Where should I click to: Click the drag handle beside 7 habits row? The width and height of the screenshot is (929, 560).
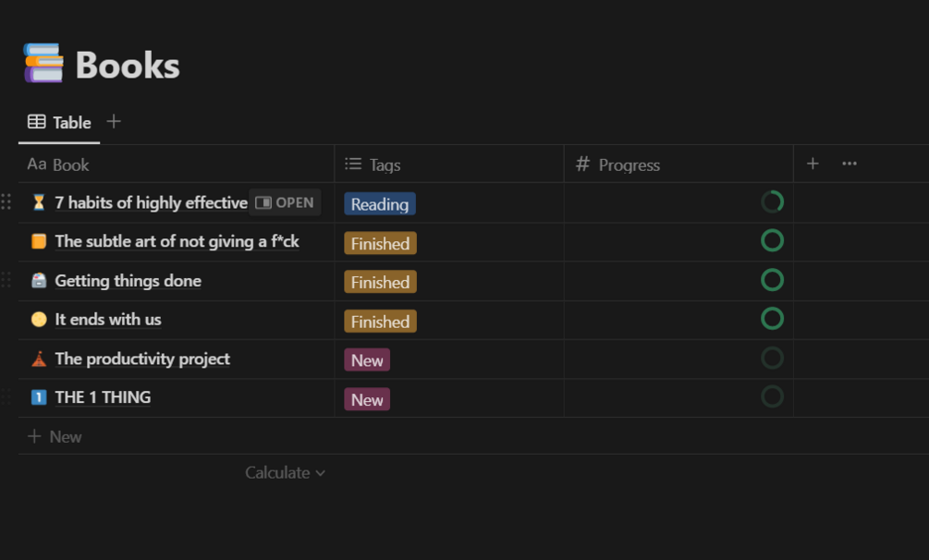6,202
